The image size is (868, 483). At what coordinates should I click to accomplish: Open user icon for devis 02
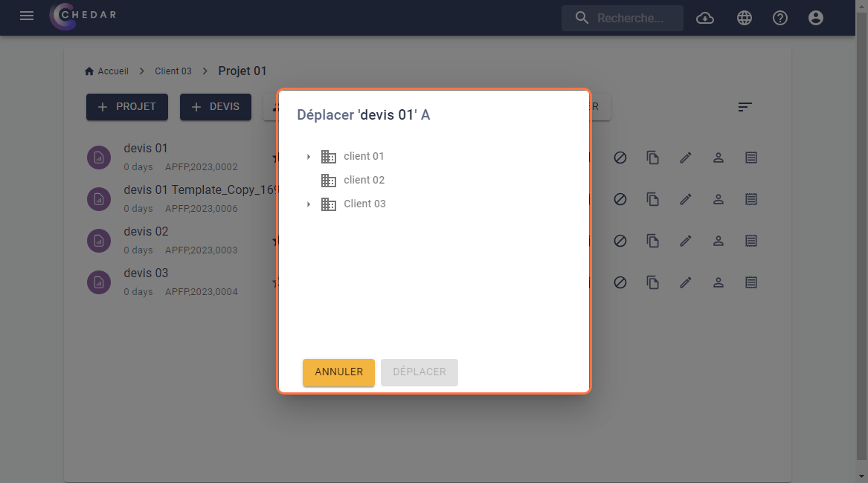point(718,241)
